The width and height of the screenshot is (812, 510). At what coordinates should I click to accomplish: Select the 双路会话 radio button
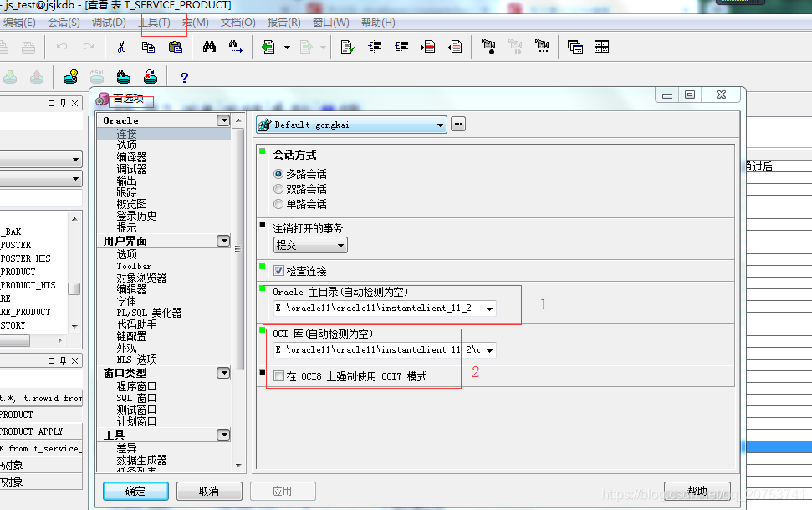pyautogui.click(x=278, y=189)
